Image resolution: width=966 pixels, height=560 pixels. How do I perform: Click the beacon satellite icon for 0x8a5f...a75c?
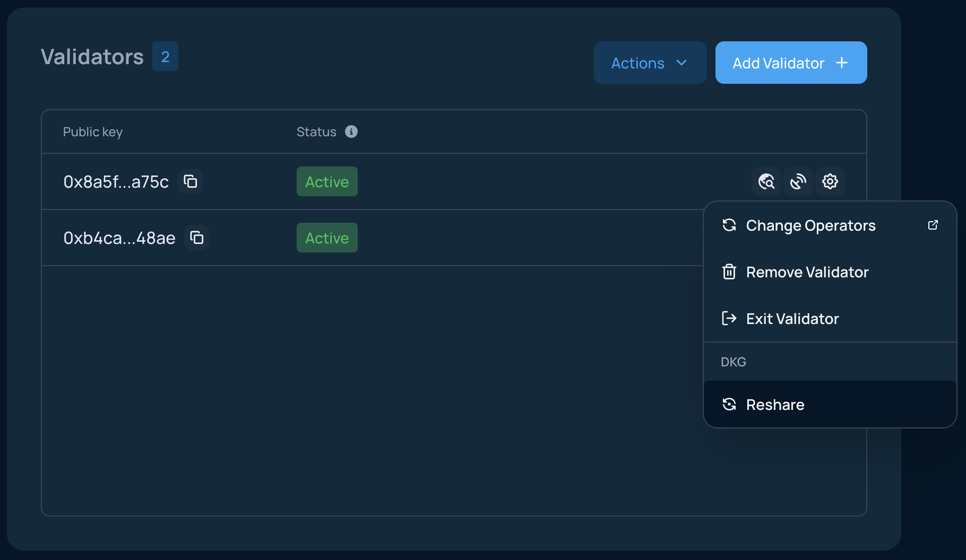coord(798,181)
